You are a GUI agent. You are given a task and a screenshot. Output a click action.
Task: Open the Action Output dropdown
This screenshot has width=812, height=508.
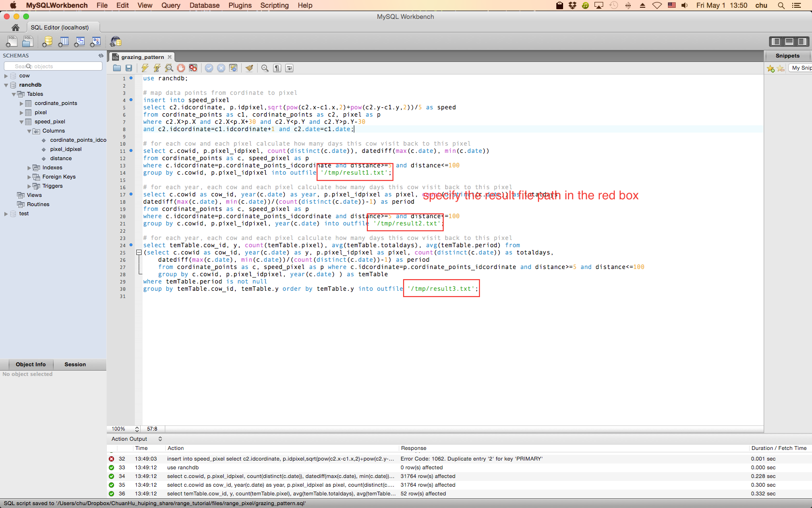(137, 439)
